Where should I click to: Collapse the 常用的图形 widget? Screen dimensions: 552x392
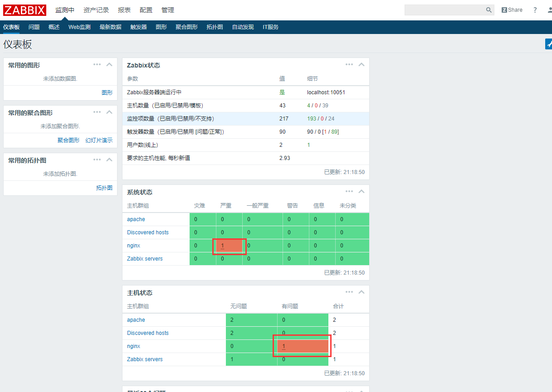click(x=109, y=64)
